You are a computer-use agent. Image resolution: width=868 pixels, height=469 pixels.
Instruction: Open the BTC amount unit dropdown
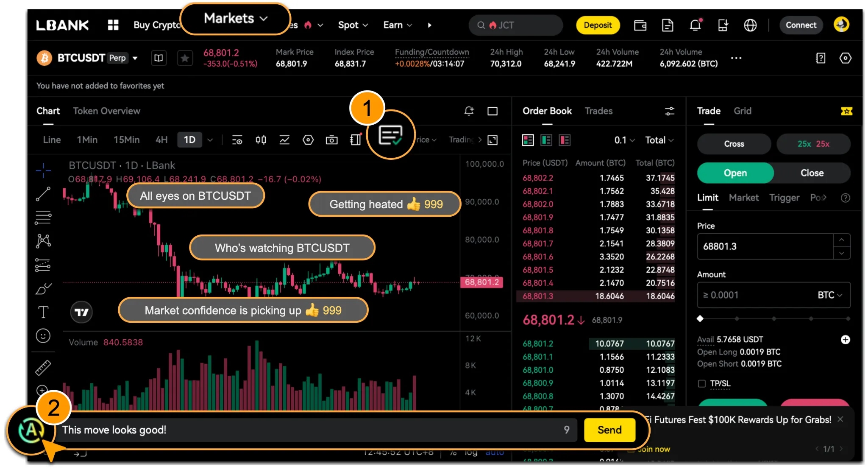[829, 295]
